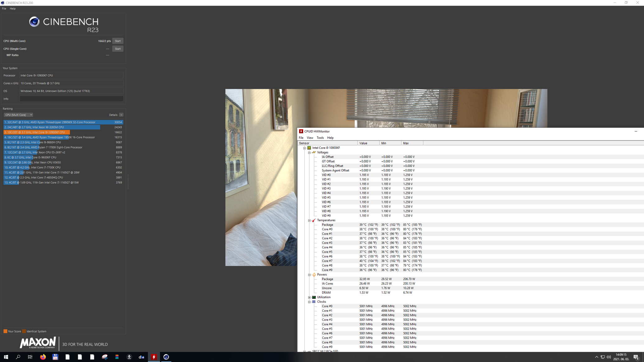Image resolution: width=644 pixels, height=362 pixels.
Task: Switch to Cinebench via taskbar icon
Action: [166, 357]
